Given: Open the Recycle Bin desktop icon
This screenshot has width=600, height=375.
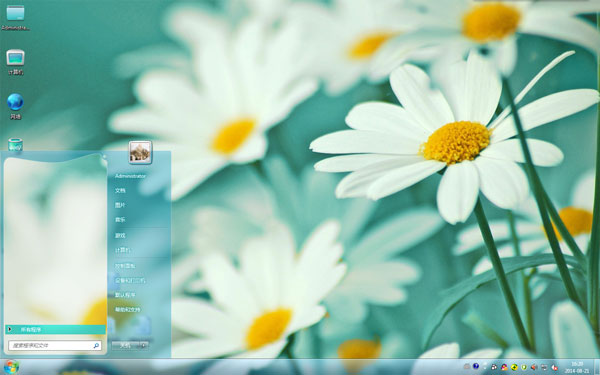Looking at the screenshot, I should tap(15, 145).
